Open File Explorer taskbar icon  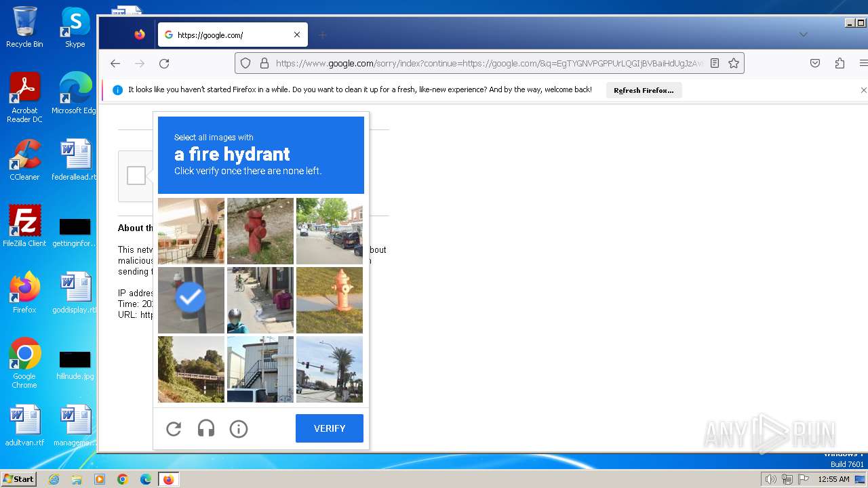point(77,479)
